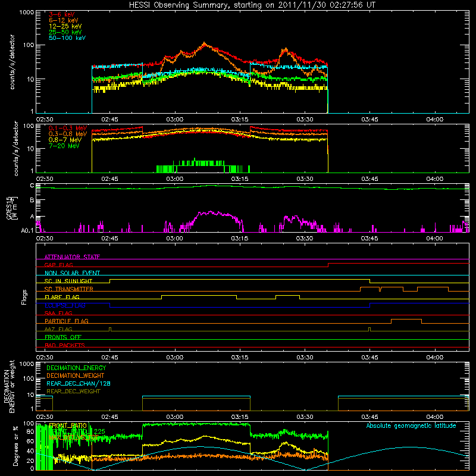Click the MAX_DET_VS_TOT legend label

(x=74, y=437)
